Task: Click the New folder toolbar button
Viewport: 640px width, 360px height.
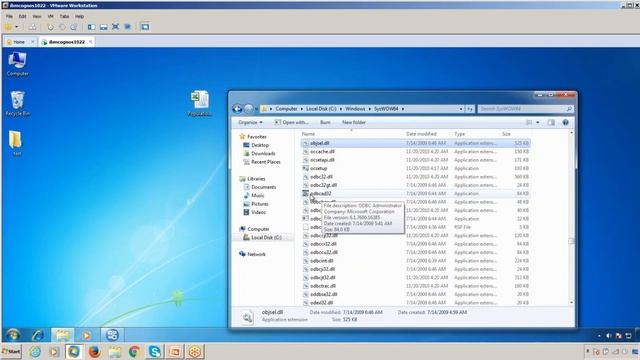Action: tap(354, 122)
